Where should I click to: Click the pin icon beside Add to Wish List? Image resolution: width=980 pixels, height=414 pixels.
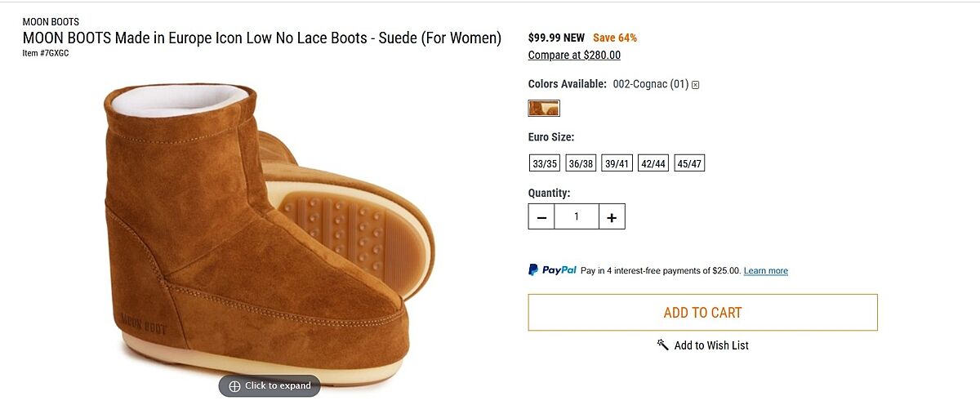(x=663, y=345)
